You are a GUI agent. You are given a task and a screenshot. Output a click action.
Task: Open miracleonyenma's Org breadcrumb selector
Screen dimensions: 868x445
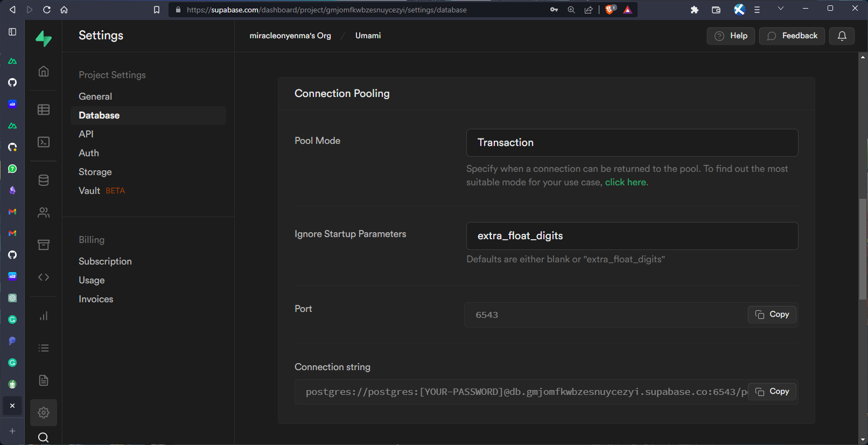290,36
